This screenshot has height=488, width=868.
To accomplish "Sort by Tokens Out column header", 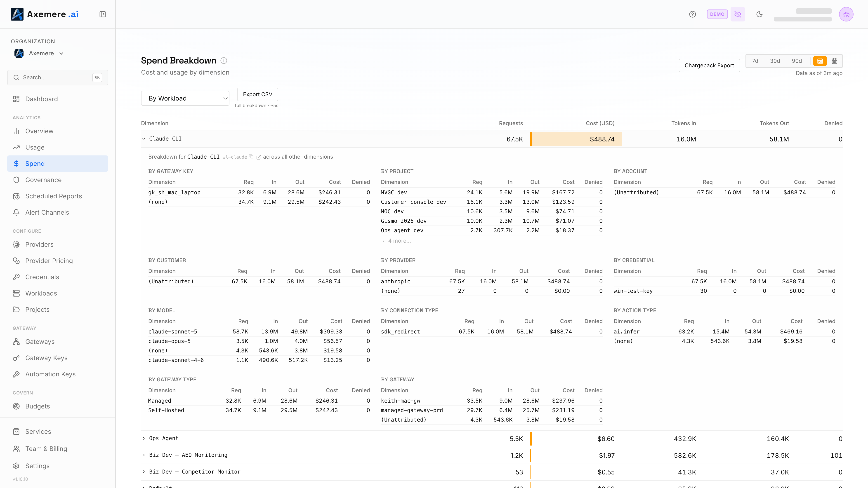I will click(774, 123).
